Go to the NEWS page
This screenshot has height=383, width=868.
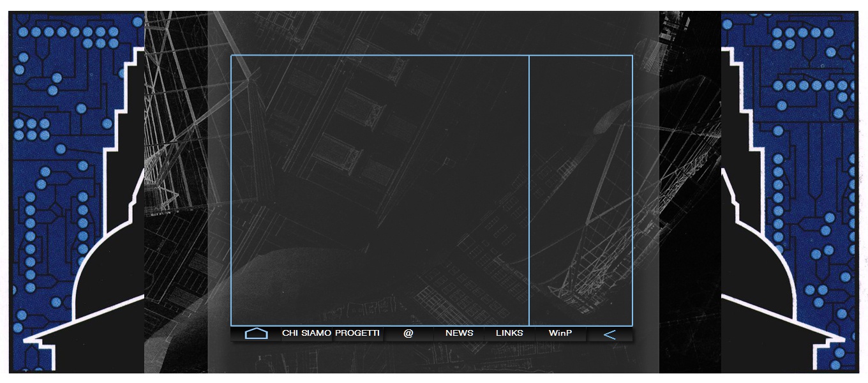460,333
